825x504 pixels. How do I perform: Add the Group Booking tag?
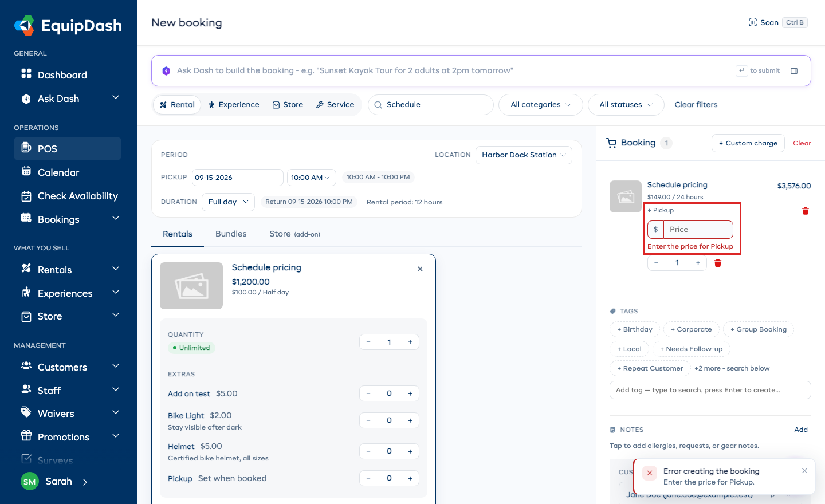759,329
